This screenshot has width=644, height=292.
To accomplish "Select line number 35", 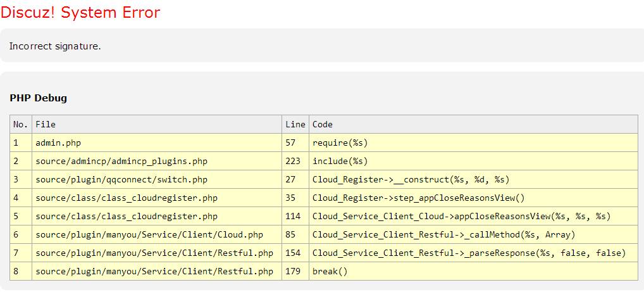I will [295, 198].
